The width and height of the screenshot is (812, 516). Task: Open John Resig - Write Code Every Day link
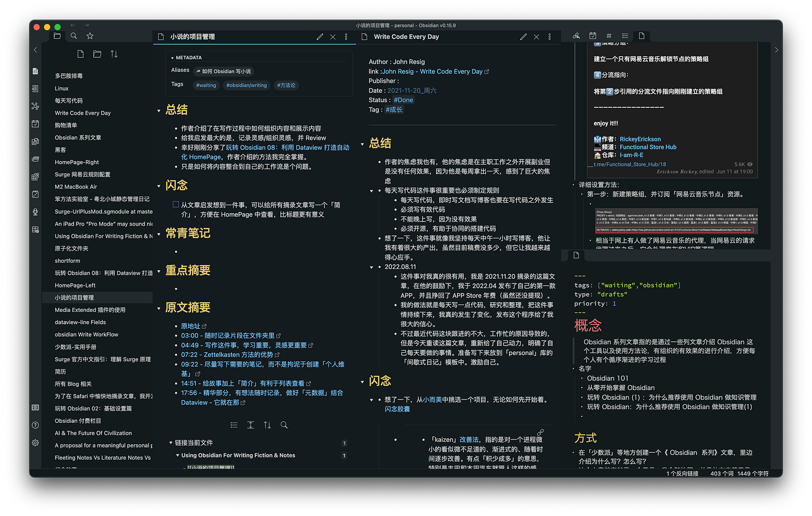click(432, 71)
